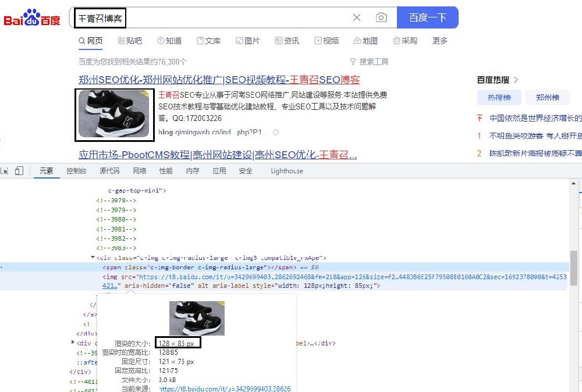Select the <!--3980--> comment node
Viewport: 582px width, 392px height.
click(x=116, y=219)
